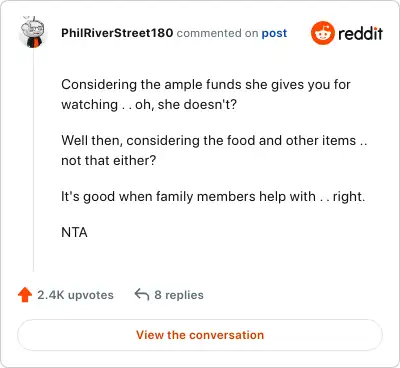Image resolution: width=400 pixels, height=368 pixels.
Task: Click the orange Reddit Snoo logo icon
Action: [323, 33]
